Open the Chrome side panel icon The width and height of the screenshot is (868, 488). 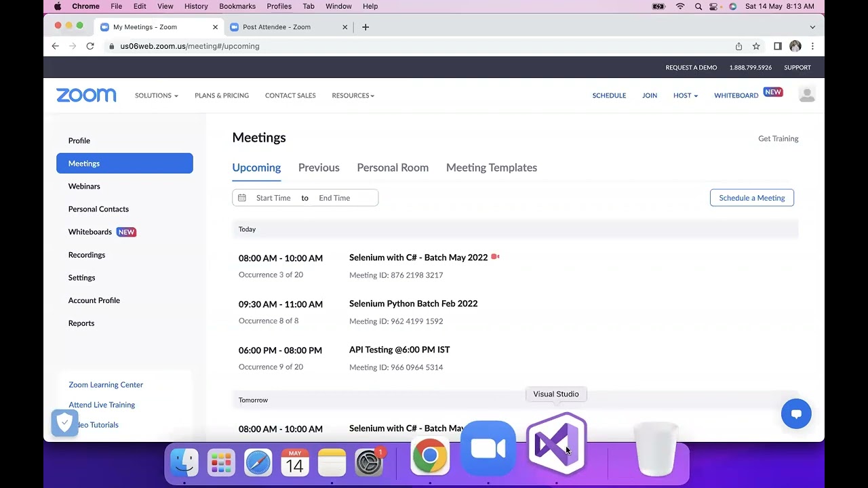(778, 46)
